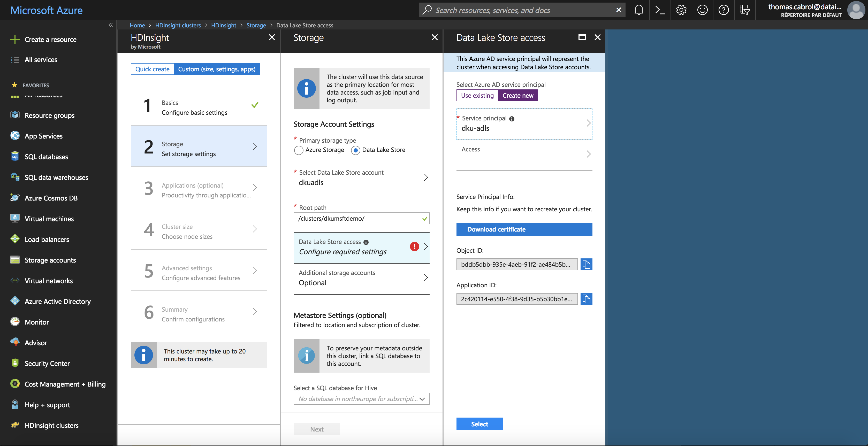The width and height of the screenshot is (868, 446).
Task: Go to Home in the breadcrumb
Action: pos(137,25)
